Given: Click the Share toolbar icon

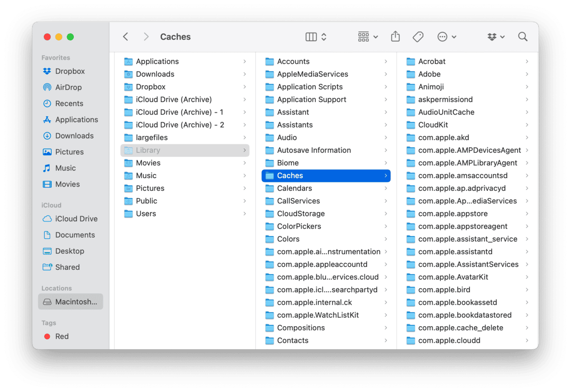Looking at the screenshot, I should tap(395, 36).
